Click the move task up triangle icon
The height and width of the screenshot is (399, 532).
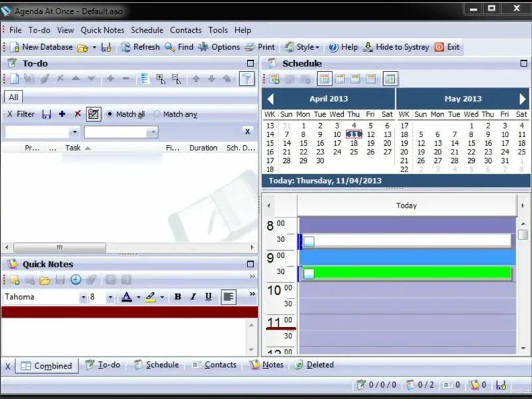pyautogui.click(x=76, y=78)
